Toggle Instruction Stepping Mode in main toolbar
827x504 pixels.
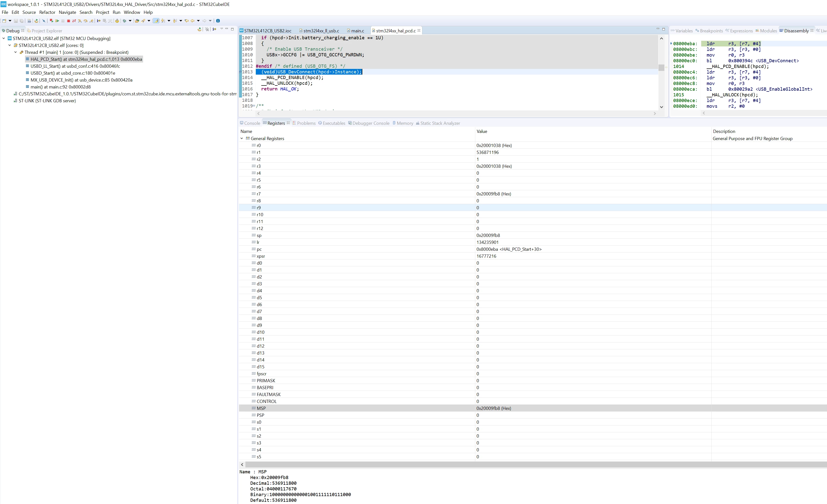(99, 21)
